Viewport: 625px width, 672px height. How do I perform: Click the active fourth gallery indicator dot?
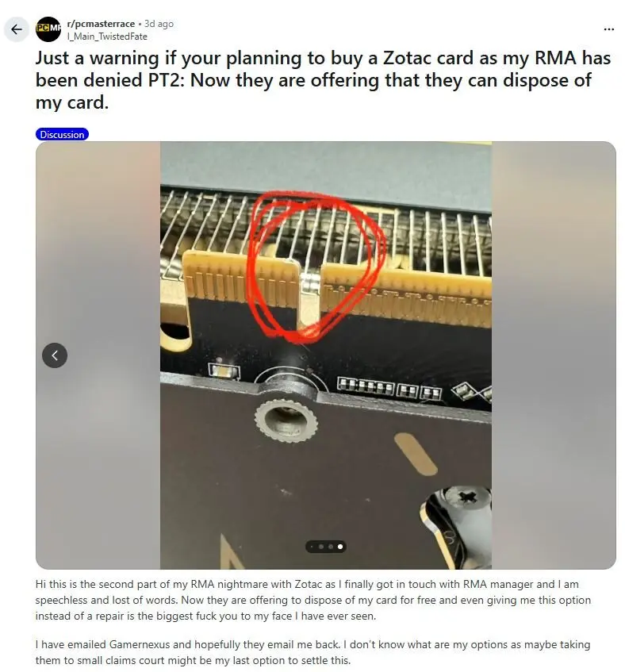tap(340, 547)
